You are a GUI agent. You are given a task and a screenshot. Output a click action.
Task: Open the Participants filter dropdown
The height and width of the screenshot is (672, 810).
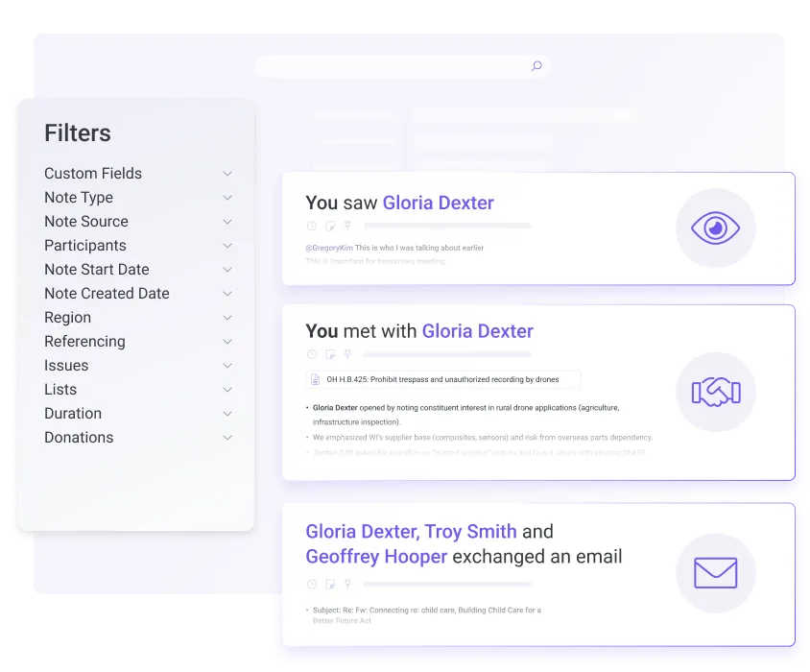[227, 246]
